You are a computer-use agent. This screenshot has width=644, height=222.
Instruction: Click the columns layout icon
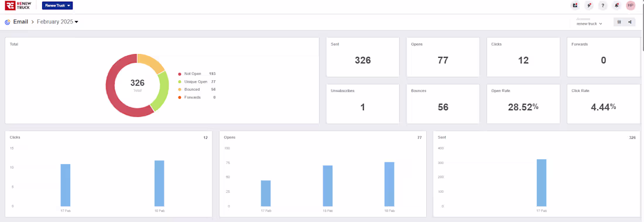[x=619, y=22]
